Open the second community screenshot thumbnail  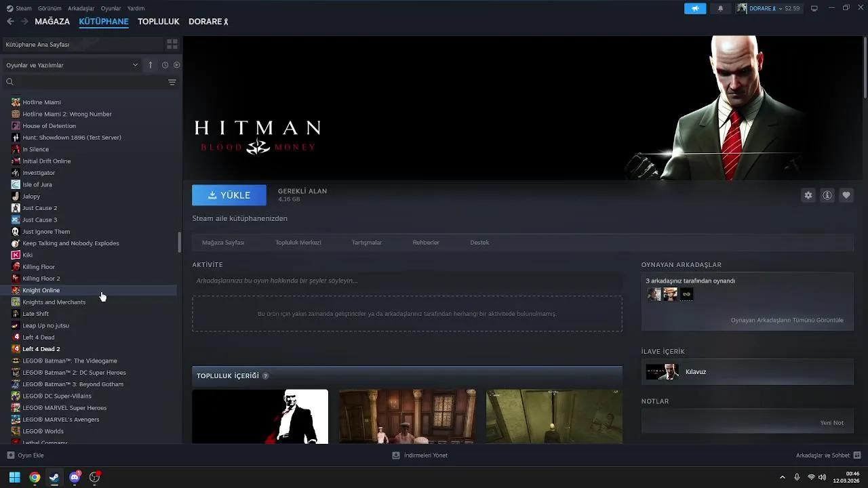point(407,416)
